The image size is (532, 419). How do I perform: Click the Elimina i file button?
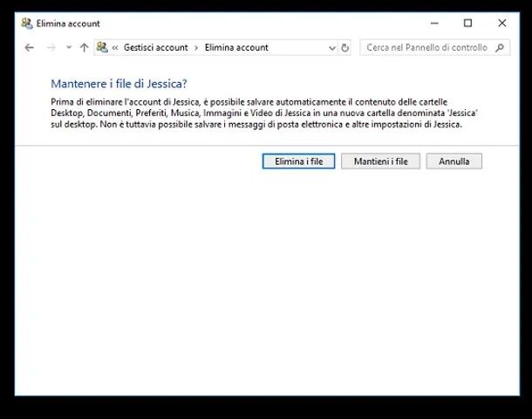click(x=298, y=161)
